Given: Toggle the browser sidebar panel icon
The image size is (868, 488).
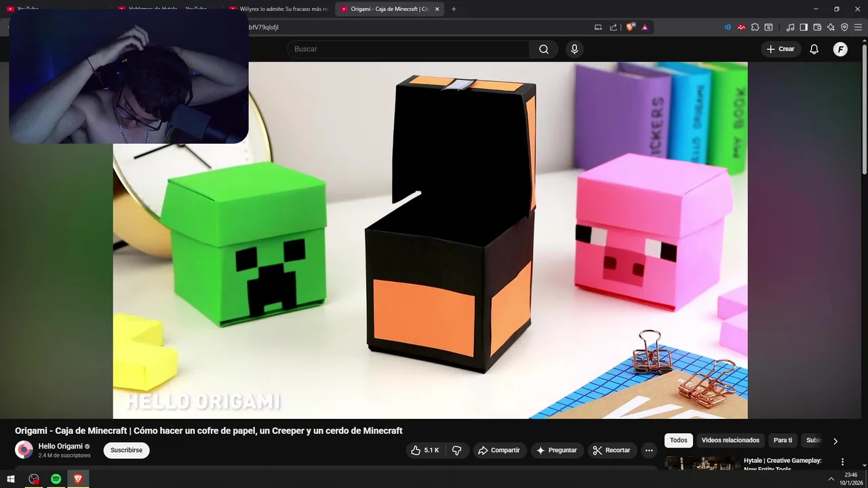Looking at the screenshot, I should pos(804,27).
